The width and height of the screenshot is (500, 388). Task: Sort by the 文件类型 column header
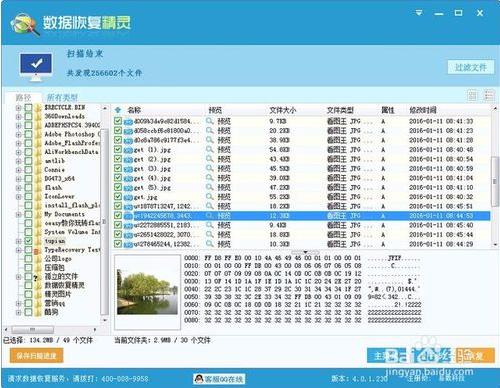point(340,110)
